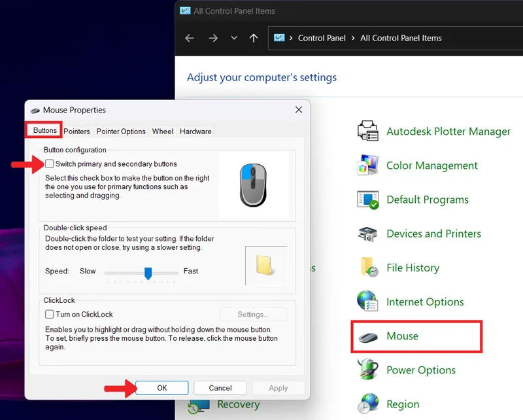Open the Region globe-clock icon
The width and height of the screenshot is (523, 420).
tap(368, 403)
